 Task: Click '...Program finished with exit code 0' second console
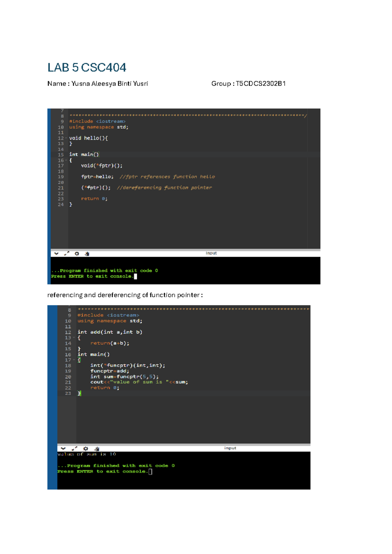pos(116,466)
